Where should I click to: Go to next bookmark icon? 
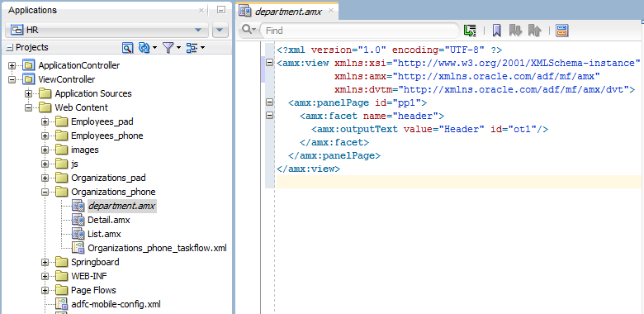[x=515, y=31]
